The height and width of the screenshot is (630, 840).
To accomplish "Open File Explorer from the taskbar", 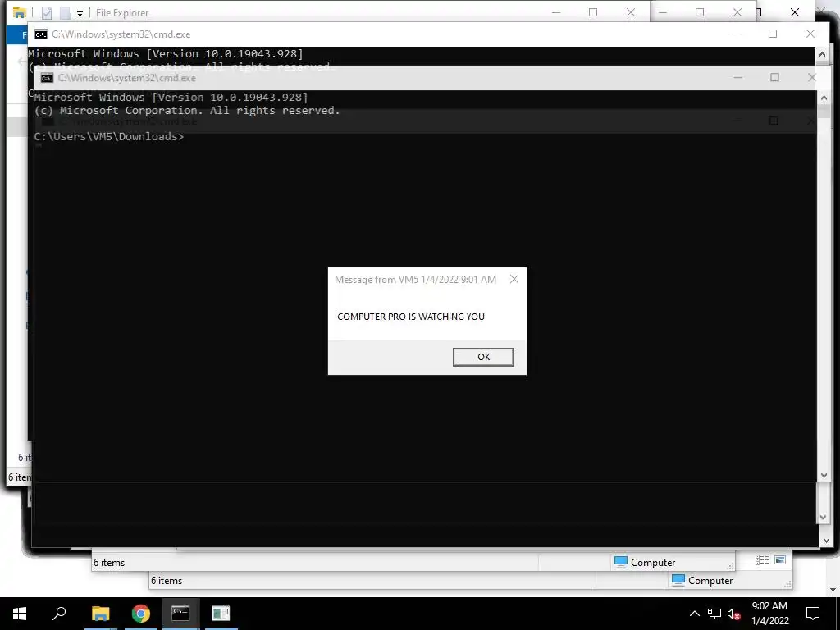I will tap(100, 614).
